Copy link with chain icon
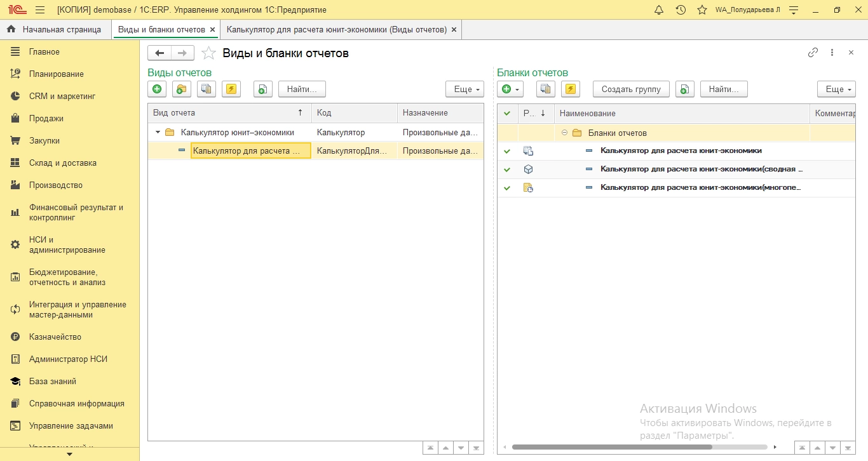868x461 pixels. (x=813, y=53)
